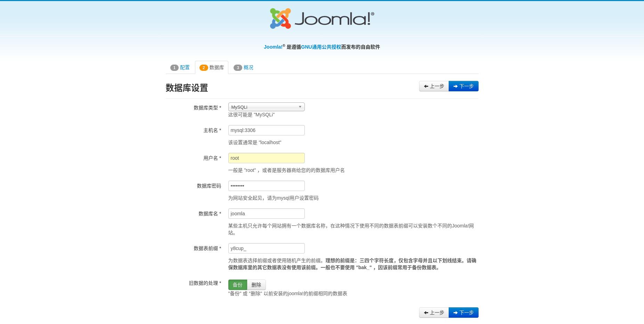Click the hint text 这很可能是 "MySQLi"
Viewport: 644px width, 324px height.
click(x=251, y=115)
